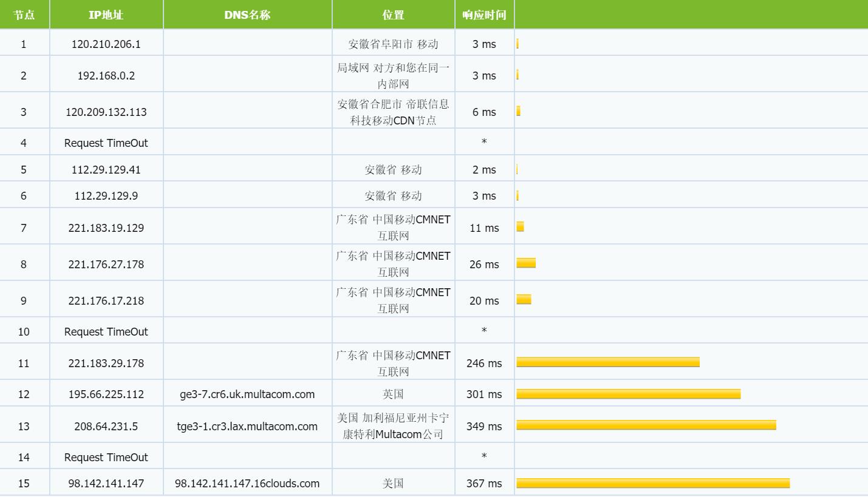The width and height of the screenshot is (868, 497).
Task: Click node number 12
Action: coord(24,394)
